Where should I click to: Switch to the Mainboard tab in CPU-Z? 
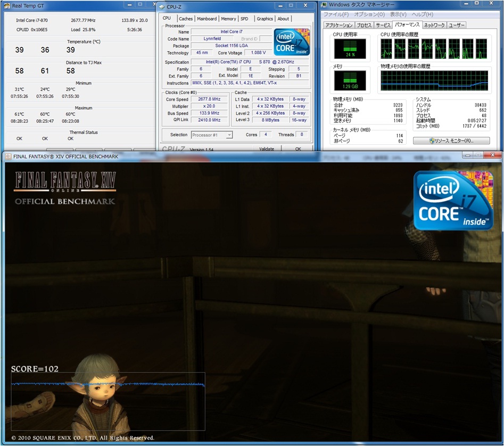(206, 19)
